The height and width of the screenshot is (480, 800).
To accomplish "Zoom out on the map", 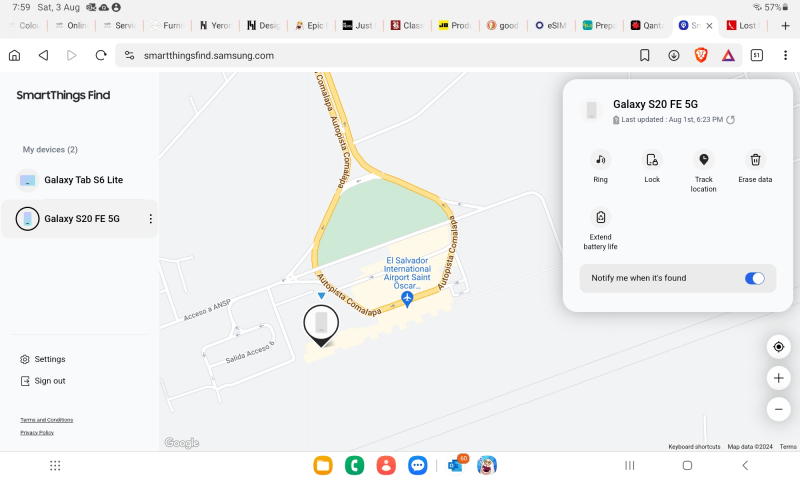I will pyautogui.click(x=779, y=409).
